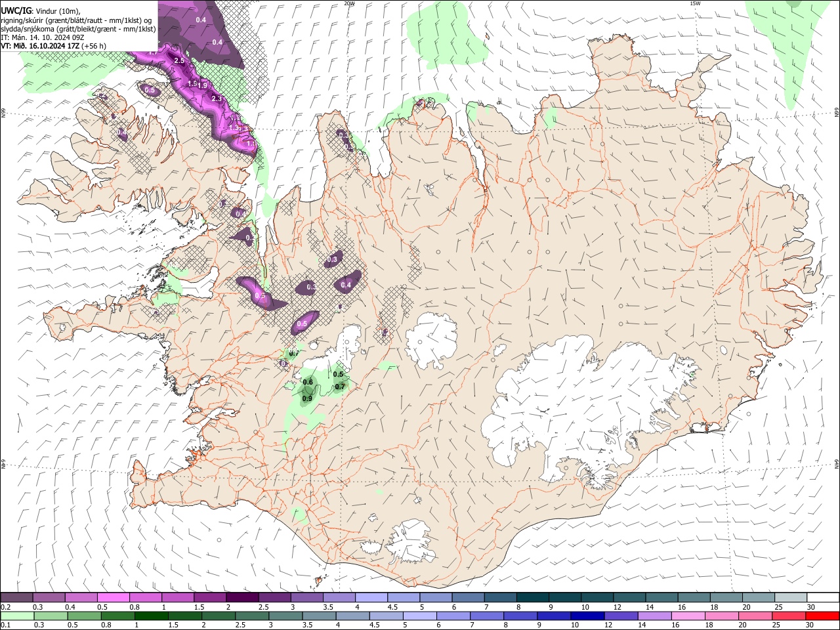Pick the dark purple snow swatch between 2 and 2.5
The height and width of the screenshot is (630, 840).
point(241,598)
